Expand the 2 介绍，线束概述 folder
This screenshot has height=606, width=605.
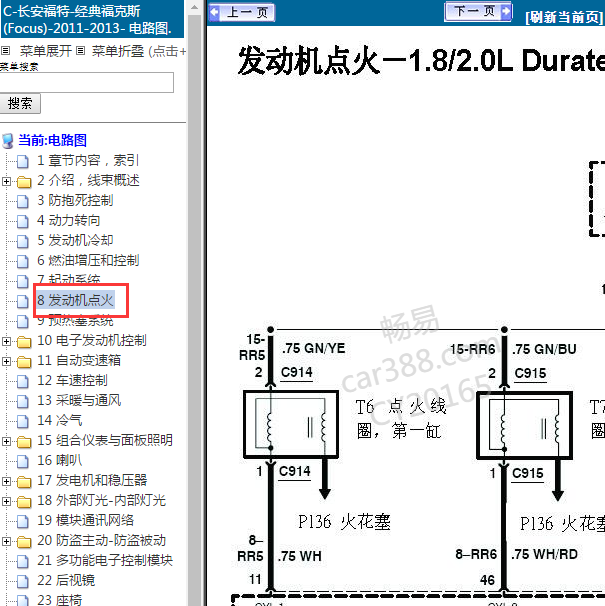(x=6, y=181)
